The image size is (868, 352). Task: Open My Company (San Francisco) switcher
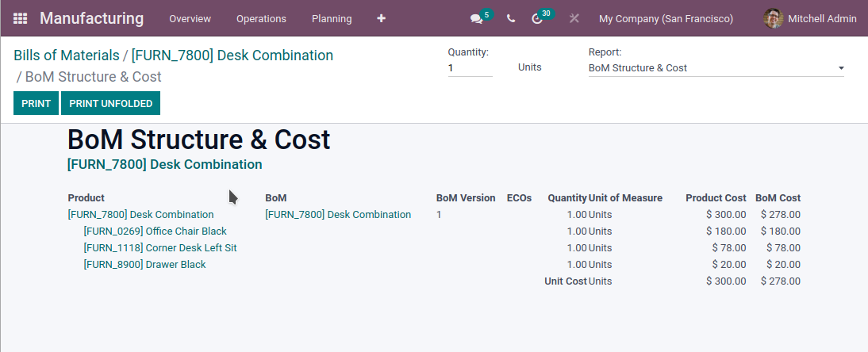(x=666, y=19)
